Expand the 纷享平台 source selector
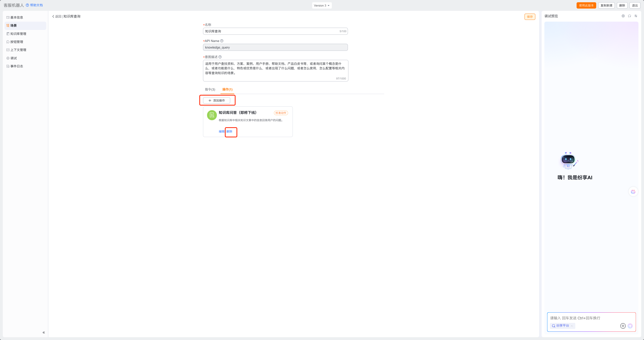This screenshot has width=644, height=340. pyautogui.click(x=562, y=326)
